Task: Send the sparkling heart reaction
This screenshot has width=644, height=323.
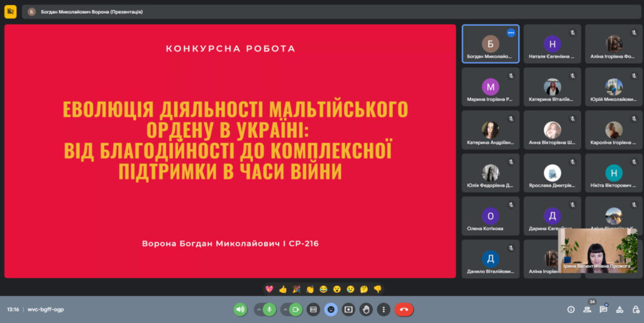Action: [x=270, y=289]
